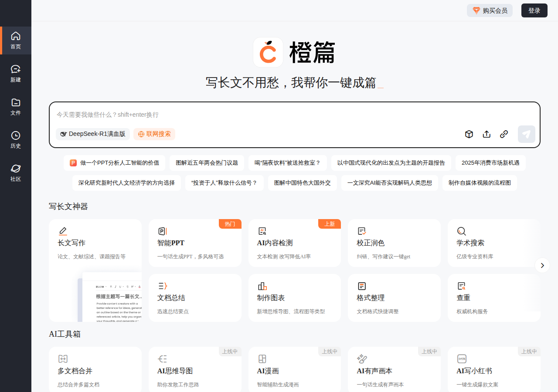Open the 格式整理 card
558x392 pixels.
click(394, 298)
